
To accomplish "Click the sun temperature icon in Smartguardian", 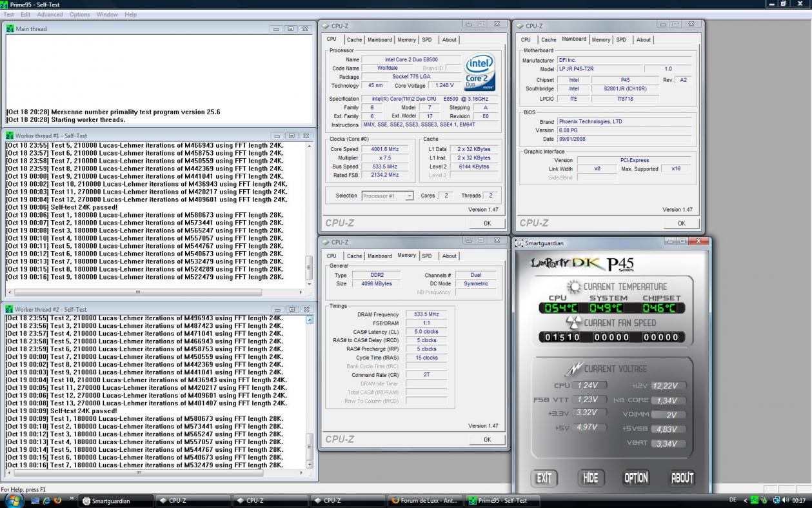I will point(573,287).
